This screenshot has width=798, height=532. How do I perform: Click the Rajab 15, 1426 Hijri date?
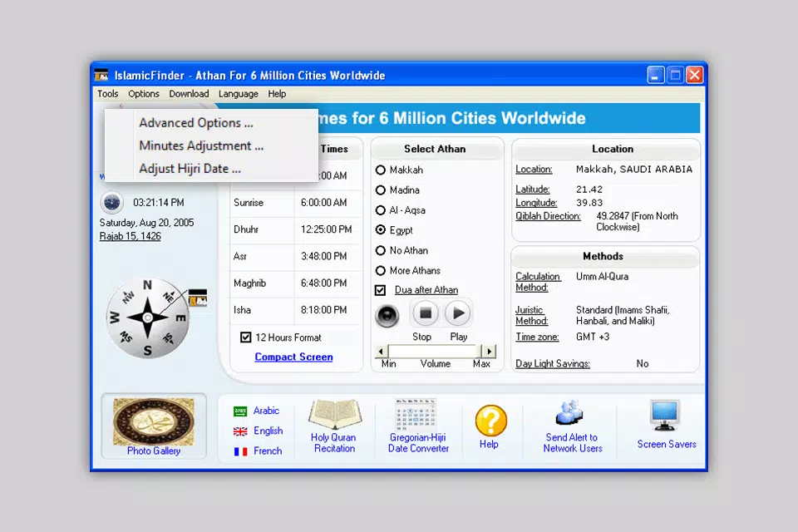click(131, 236)
